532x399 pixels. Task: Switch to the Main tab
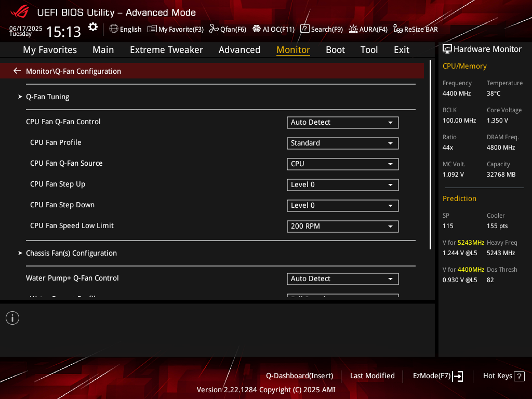click(103, 50)
